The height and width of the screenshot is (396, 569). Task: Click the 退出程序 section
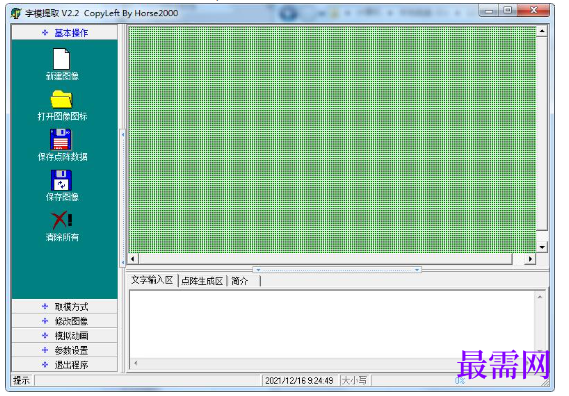(x=65, y=364)
